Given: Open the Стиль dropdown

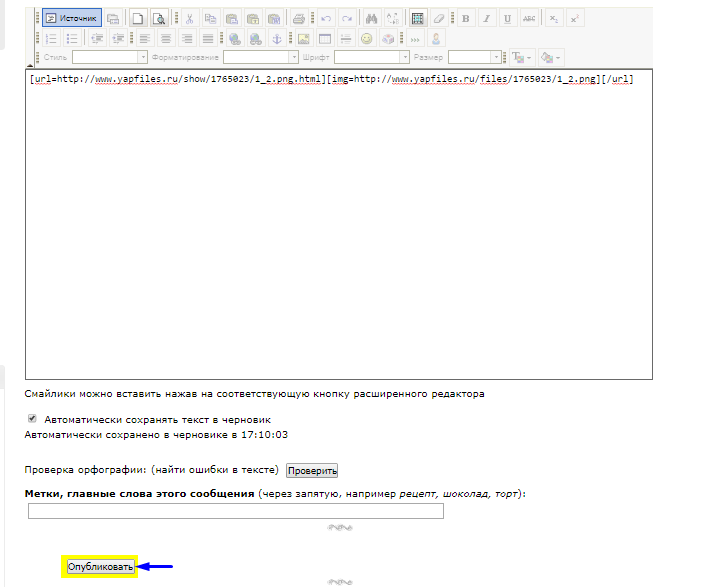Looking at the screenshot, I should (104, 58).
